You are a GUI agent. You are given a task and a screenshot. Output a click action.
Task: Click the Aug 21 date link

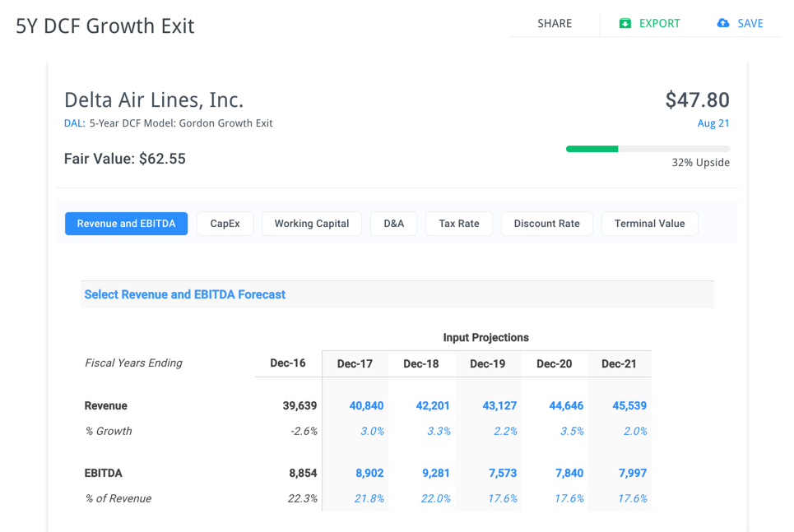pos(713,123)
